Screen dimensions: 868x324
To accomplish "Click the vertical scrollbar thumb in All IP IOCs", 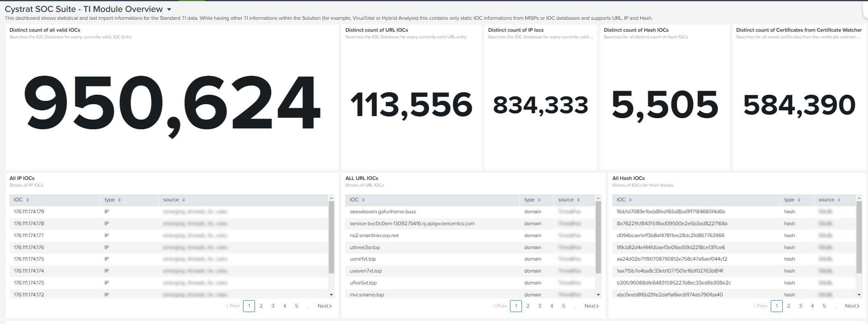I will tap(331, 238).
